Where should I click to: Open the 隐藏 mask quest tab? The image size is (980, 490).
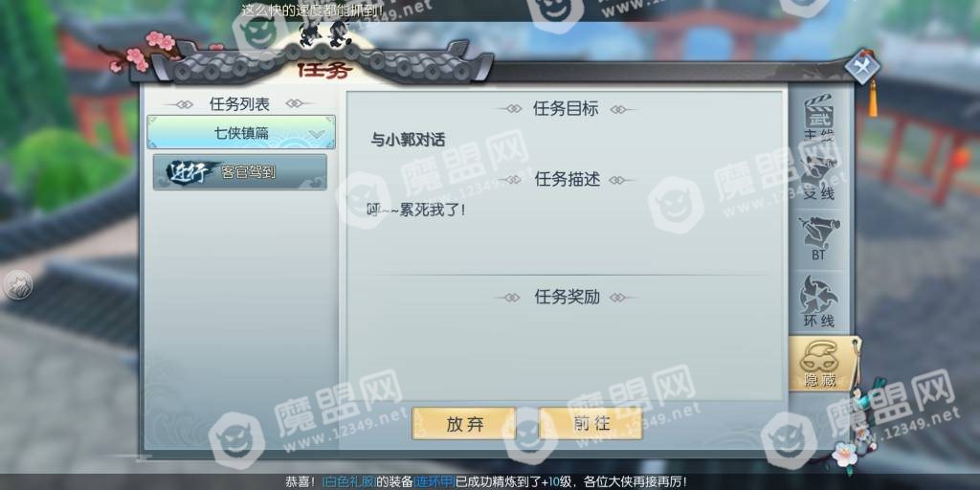pyautogui.click(x=822, y=365)
